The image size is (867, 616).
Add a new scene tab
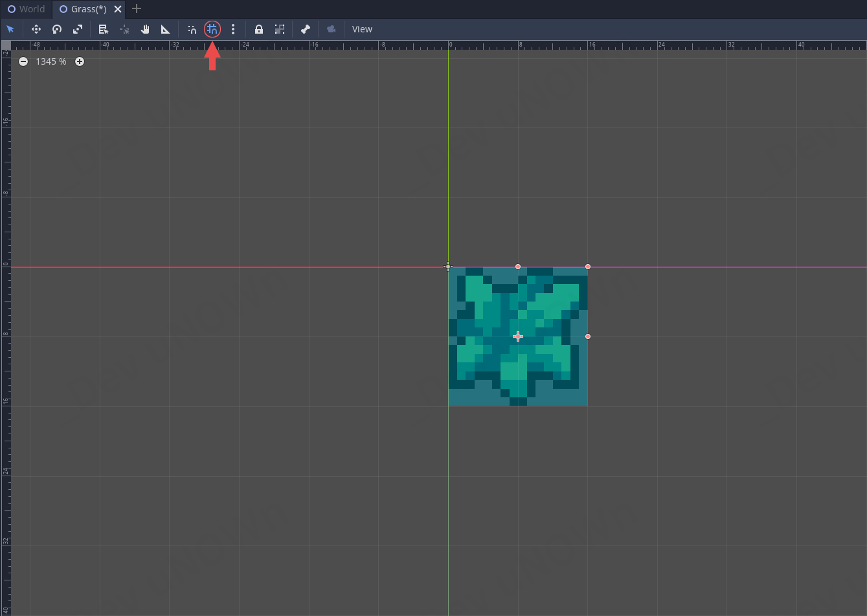[137, 9]
